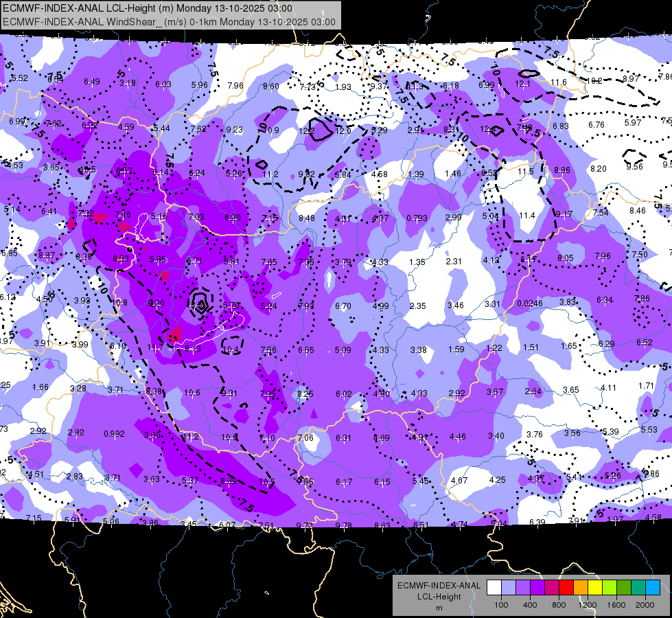Click the wind shear value 9.23
Screen dimensions: 672x618
coord(235,130)
